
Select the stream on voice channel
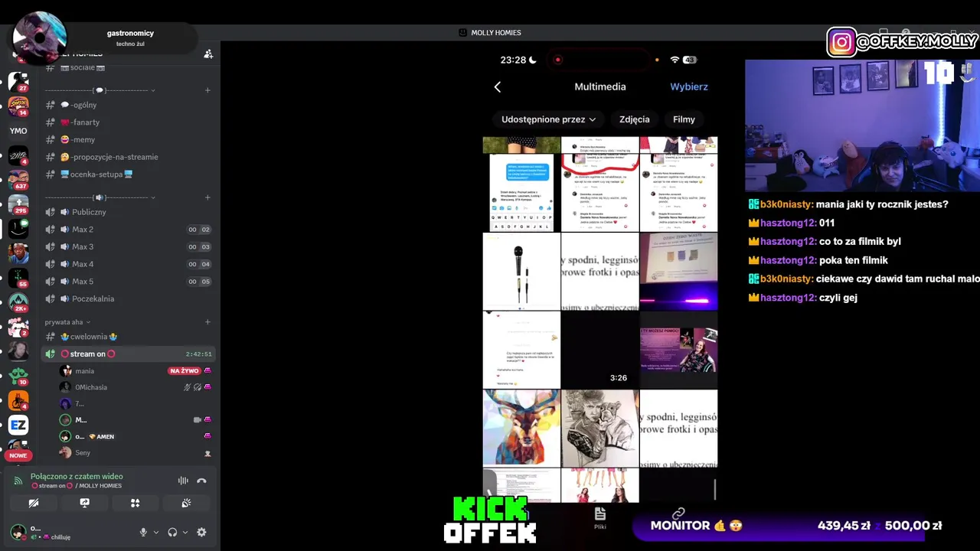(127, 354)
